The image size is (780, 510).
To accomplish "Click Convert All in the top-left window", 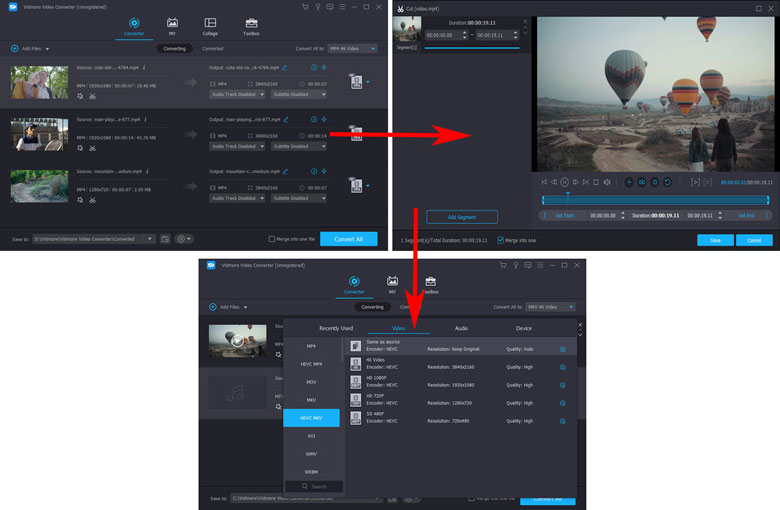I will pos(349,239).
